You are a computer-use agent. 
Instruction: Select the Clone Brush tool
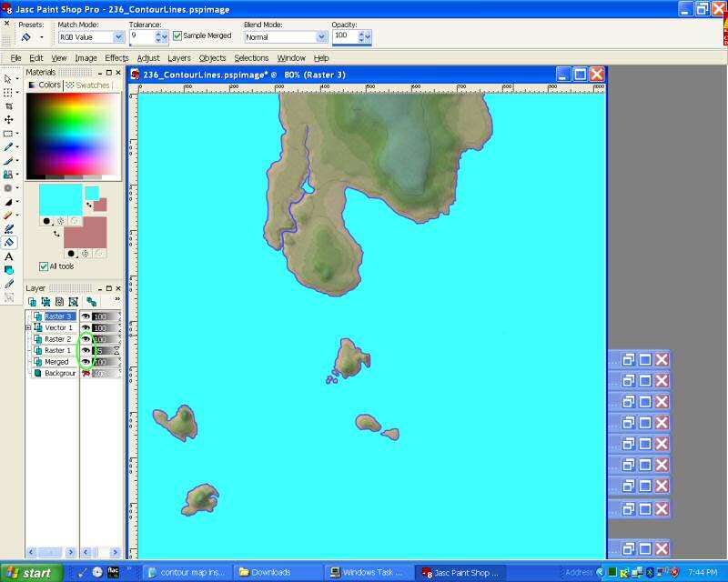(9, 174)
